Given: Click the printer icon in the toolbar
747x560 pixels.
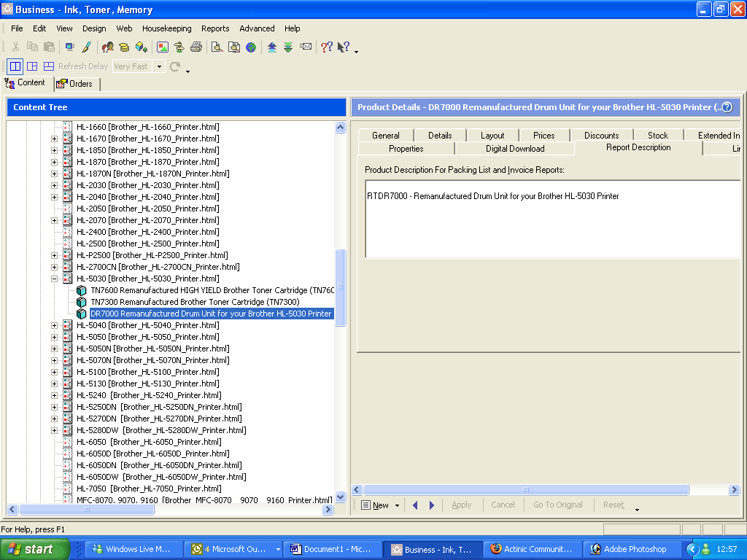Looking at the screenshot, I should coord(196,47).
